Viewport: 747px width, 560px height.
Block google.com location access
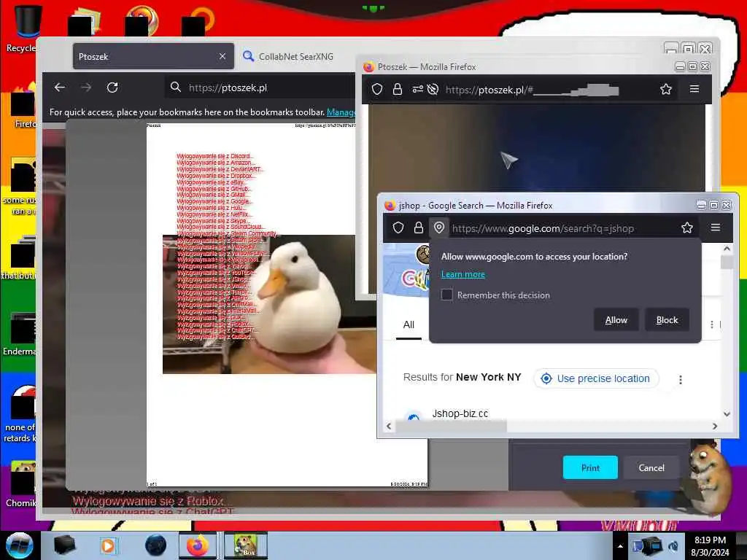[667, 320]
